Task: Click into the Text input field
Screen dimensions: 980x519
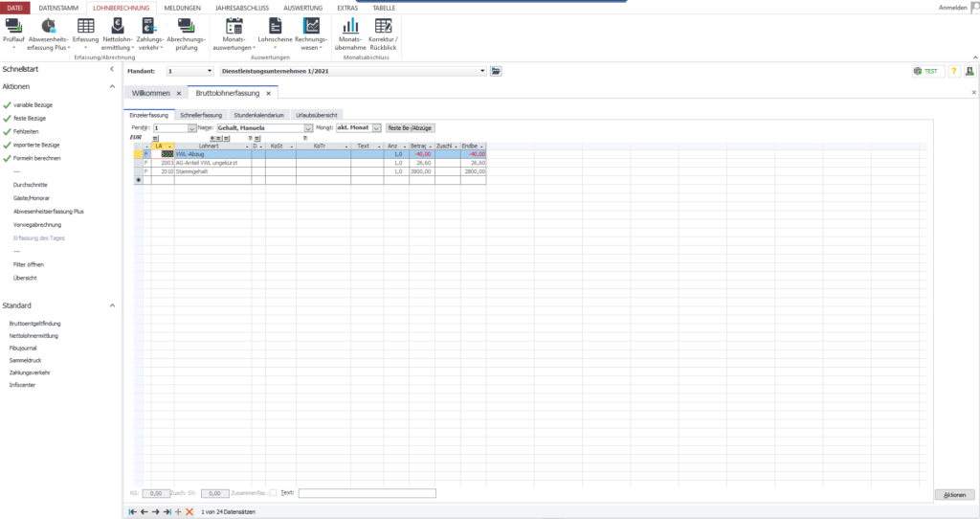Action: click(367, 493)
